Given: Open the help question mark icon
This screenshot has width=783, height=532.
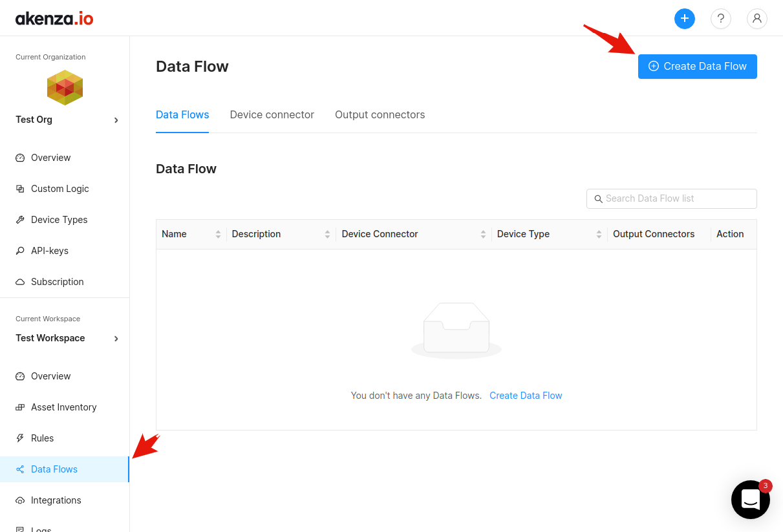Looking at the screenshot, I should [720, 19].
